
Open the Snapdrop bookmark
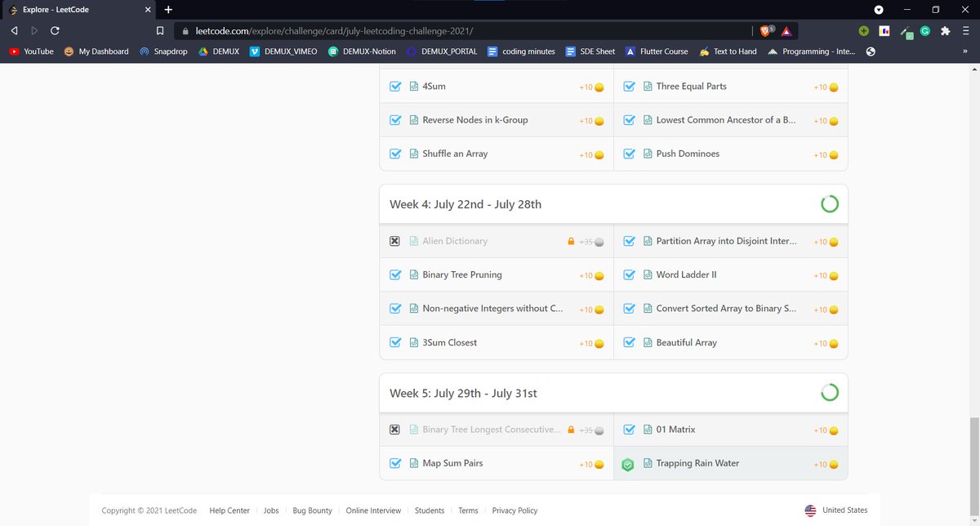pyautogui.click(x=163, y=51)
